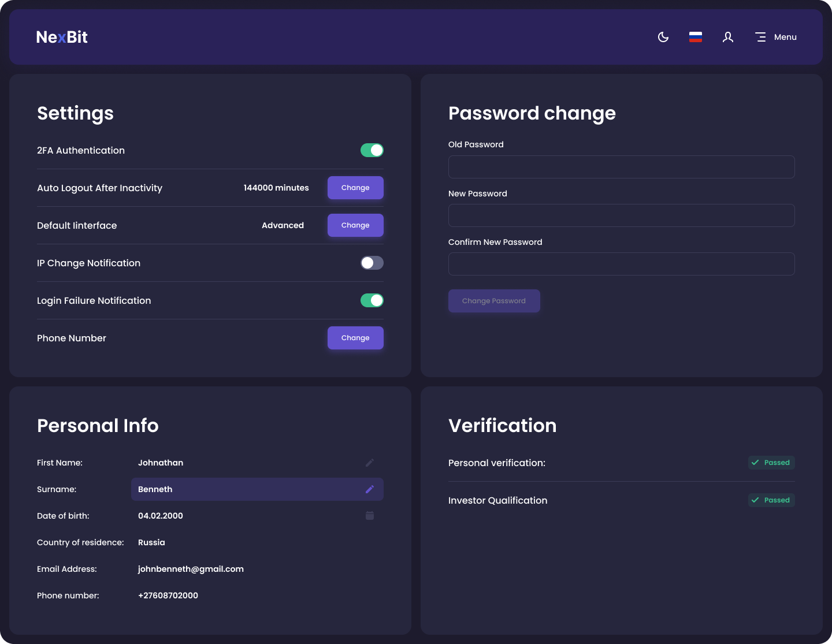Change the Auto Logout inactivity duration

click(x=355, y=188)
